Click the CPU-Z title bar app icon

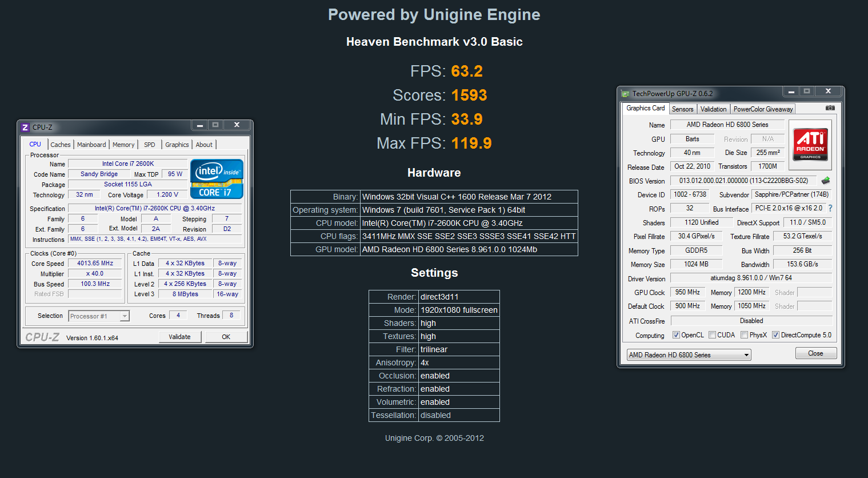coord(25,128)
